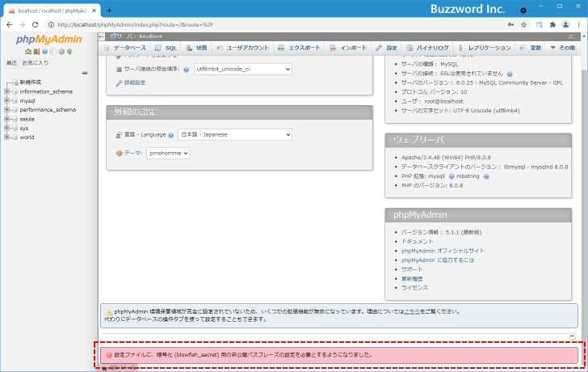Open the データベース tab
This screenshot has height=372, width=588.
tap(125, 48)
